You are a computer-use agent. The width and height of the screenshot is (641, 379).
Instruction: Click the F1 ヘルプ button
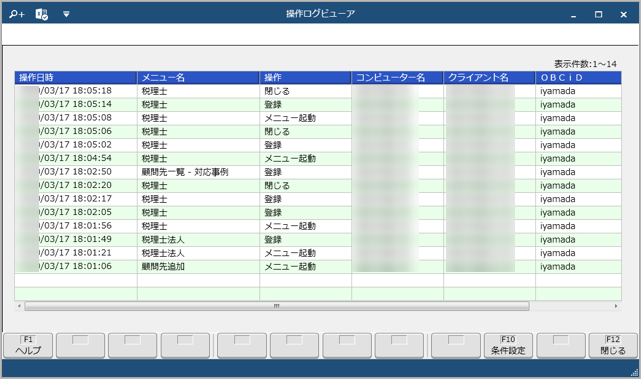[x=28, y=345]
